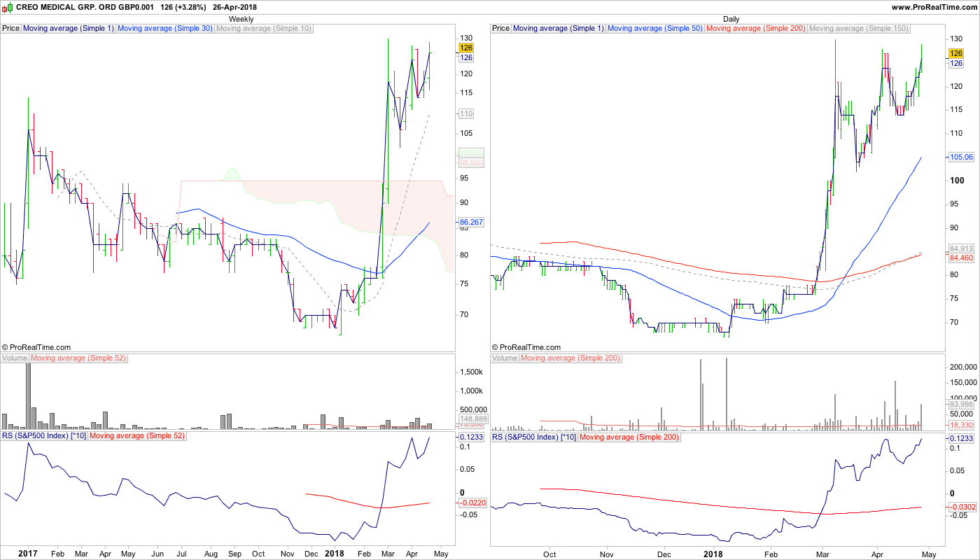Open Weekly Moving average (Simple 10) label

tap(264, 29)
